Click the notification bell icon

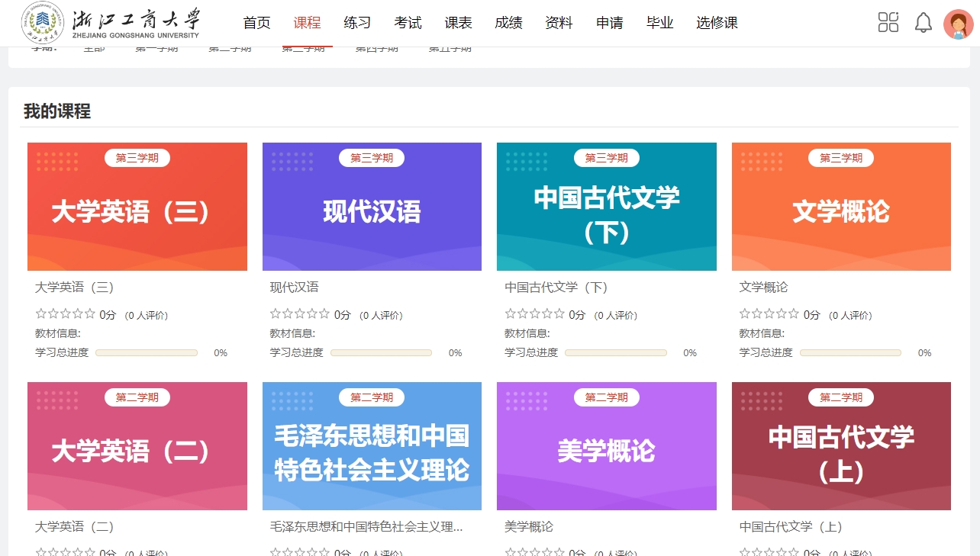coord(924,23)
